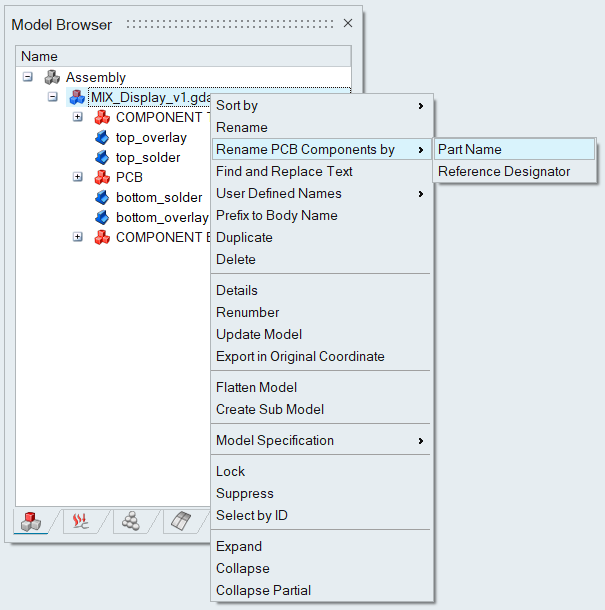Select the PCB tree item
Screen dimensions: 605x610
(x=129, y=177)
